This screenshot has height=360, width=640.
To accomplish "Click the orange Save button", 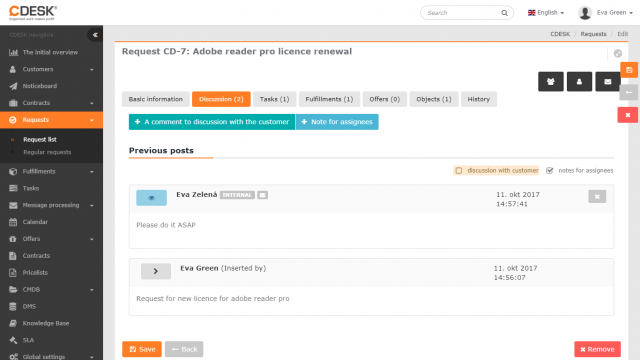I will pos(142,349).
